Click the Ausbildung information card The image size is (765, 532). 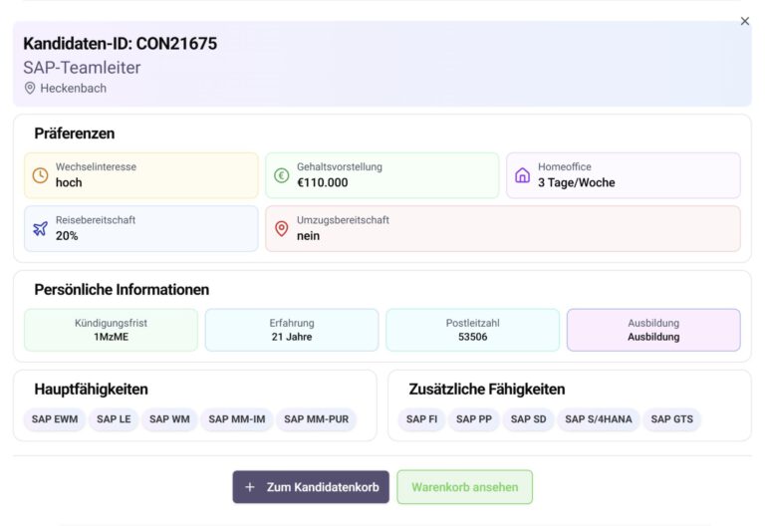[x=653, y=330]
